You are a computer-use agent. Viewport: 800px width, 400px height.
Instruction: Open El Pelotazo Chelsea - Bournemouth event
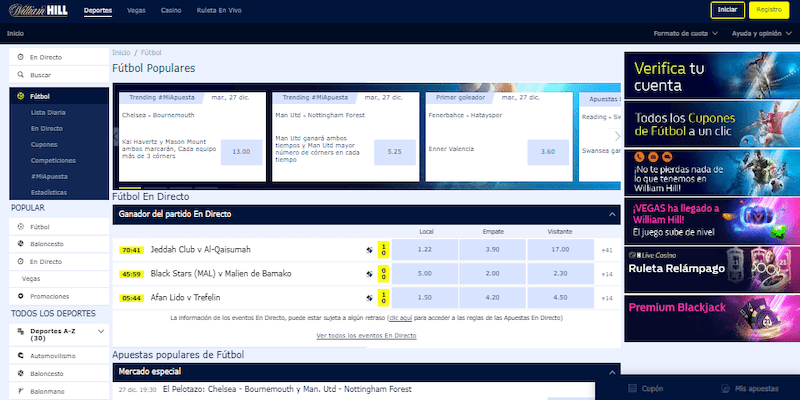coord(287,389)
